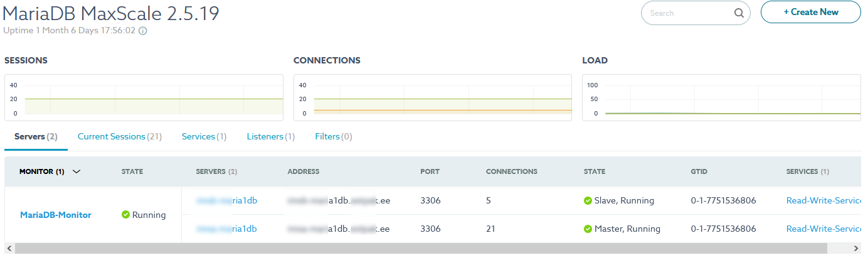Open the slave server name link
This screenshot has height=260, width=868.
point(226,201)
